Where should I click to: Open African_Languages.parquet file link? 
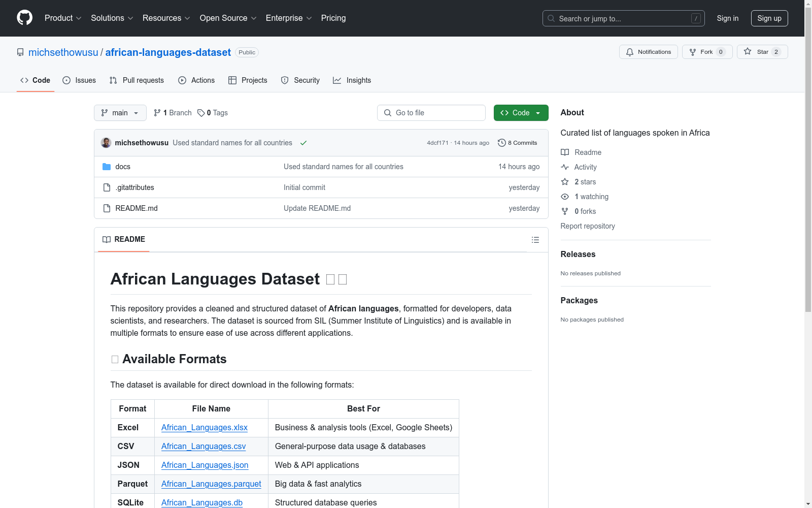(211, 484)
